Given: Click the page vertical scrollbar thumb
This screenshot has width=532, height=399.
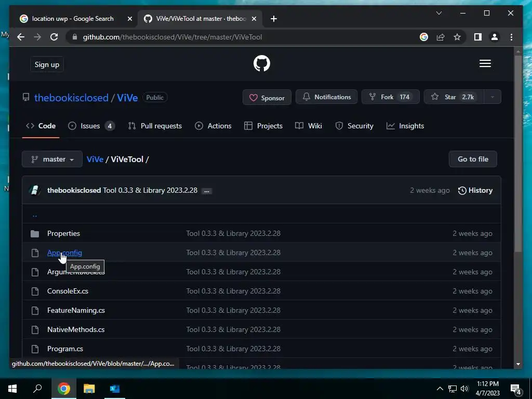Looking at the screenshot, I should click(518, 153).
